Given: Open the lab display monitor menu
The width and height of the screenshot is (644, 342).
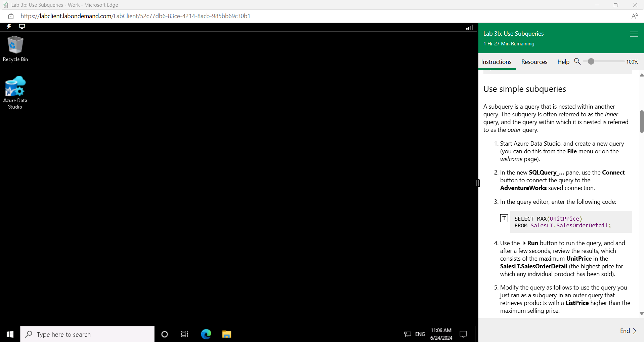Looking at the screenshot, I should [x=22, y=27].
